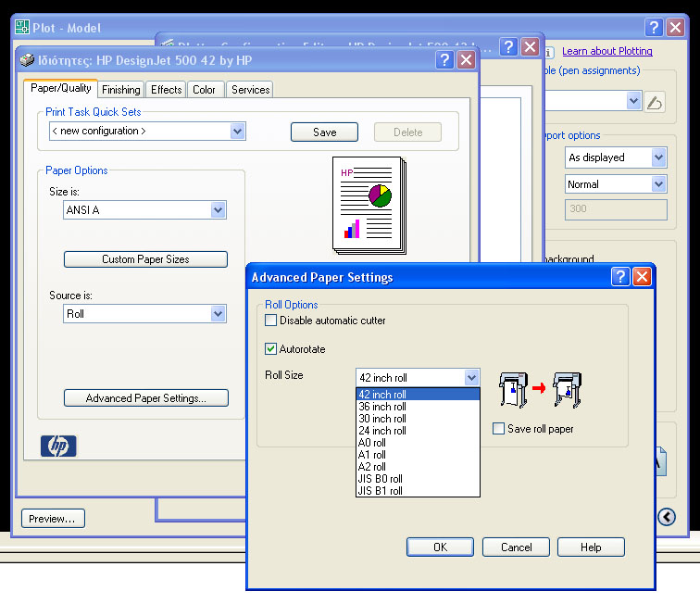Open Custom Paper Sizes
700x604 pixels.
point(145,259)
